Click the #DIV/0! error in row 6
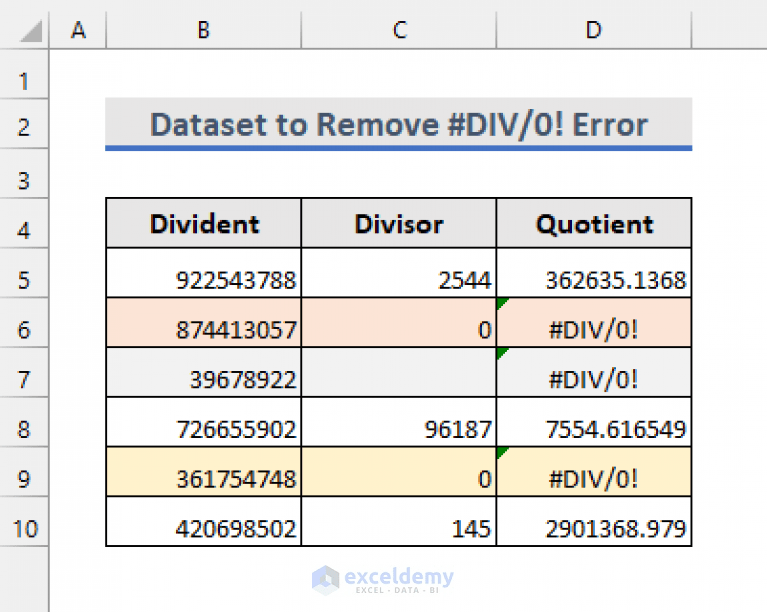767x612 pixels. (x=594, y=323)
